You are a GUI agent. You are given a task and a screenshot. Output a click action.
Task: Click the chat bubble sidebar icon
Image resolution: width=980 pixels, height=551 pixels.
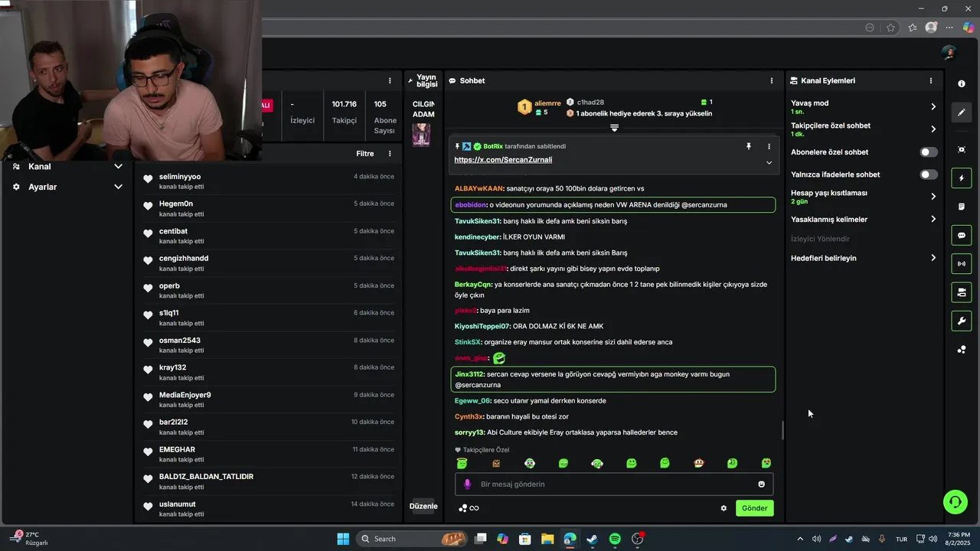tap(962, 236)
